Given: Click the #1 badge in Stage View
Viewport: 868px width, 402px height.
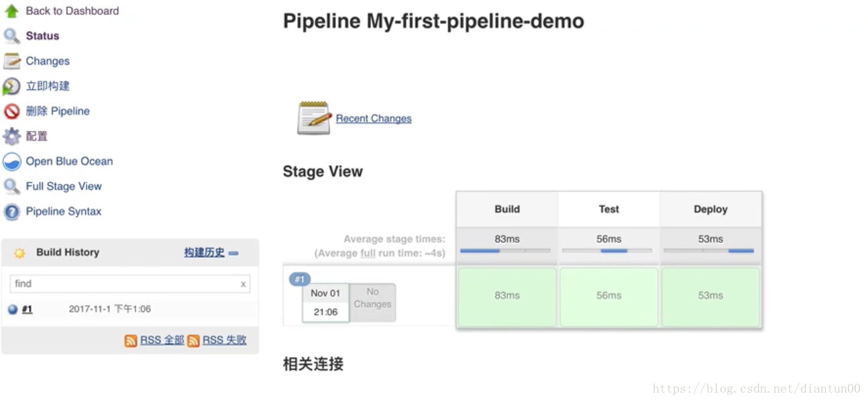Looking at the screenshot, I should click(299, 279).
